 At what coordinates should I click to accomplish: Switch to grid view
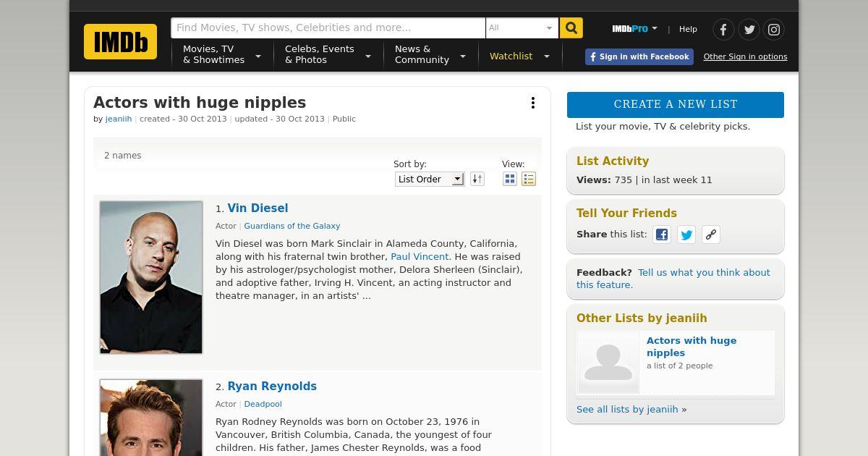click(x=510, y=179)
